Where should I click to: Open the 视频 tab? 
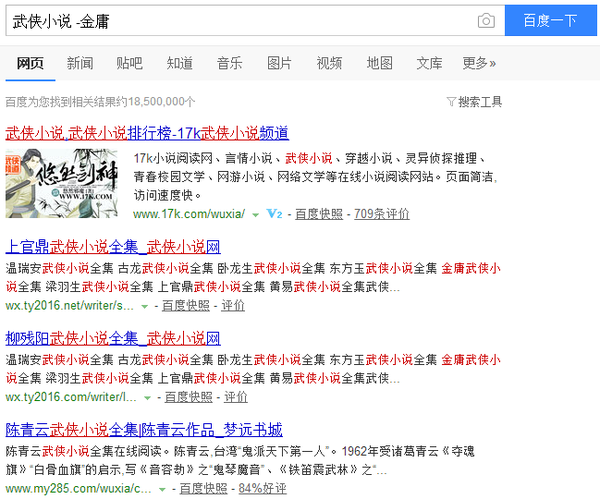tap(329, 63)
